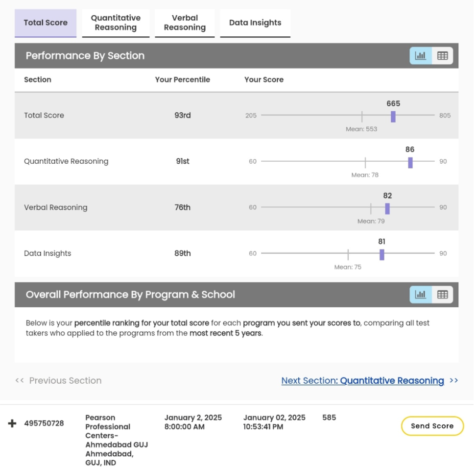
Task: Show Program & School performance as table
Action: (x=442, y=295)
